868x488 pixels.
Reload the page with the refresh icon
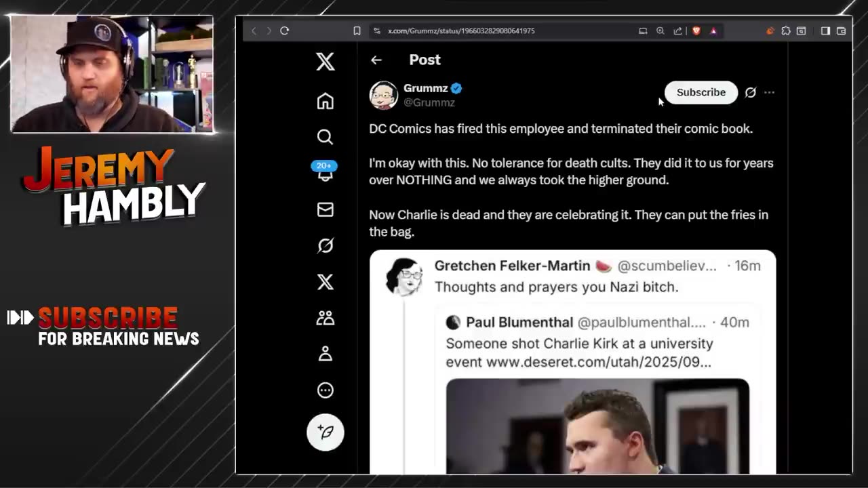[x=285, y=30]
